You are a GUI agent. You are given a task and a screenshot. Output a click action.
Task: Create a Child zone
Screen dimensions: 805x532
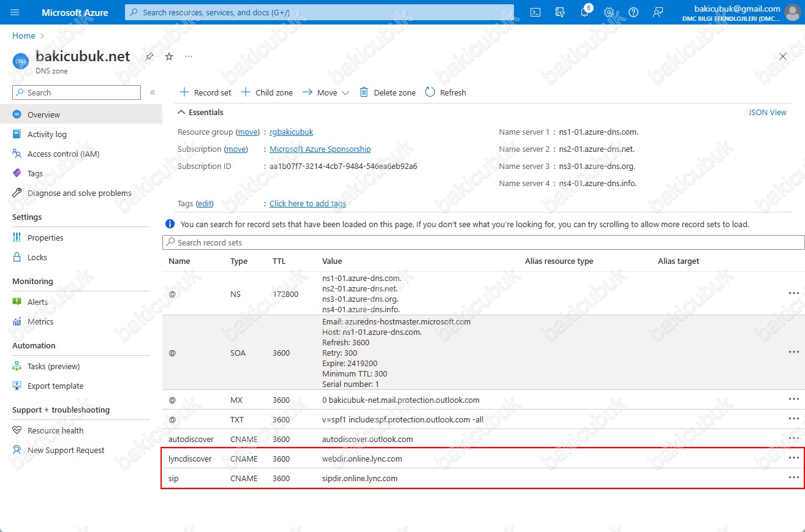pos(266,92)
